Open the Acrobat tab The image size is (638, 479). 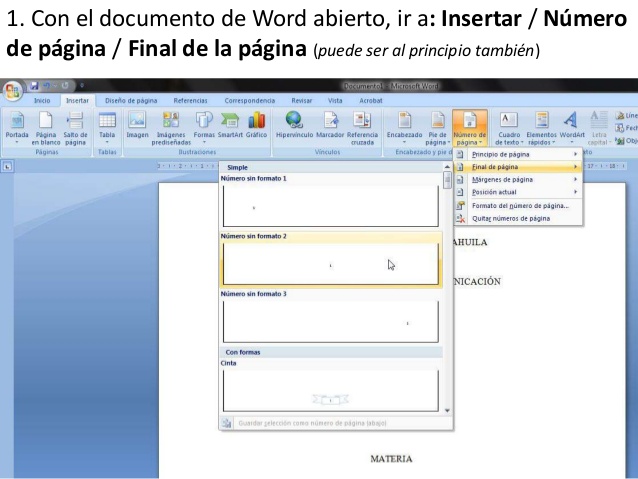click(371, 101)
